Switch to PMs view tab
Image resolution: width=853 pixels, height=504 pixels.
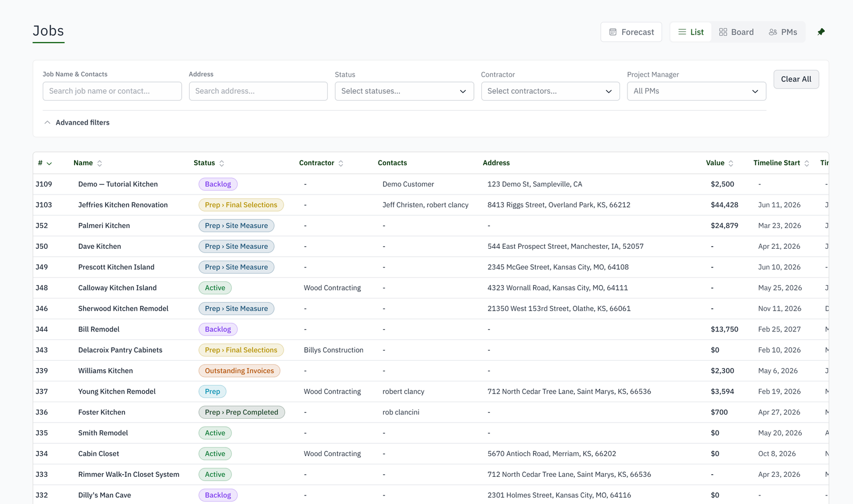[783, 32]
